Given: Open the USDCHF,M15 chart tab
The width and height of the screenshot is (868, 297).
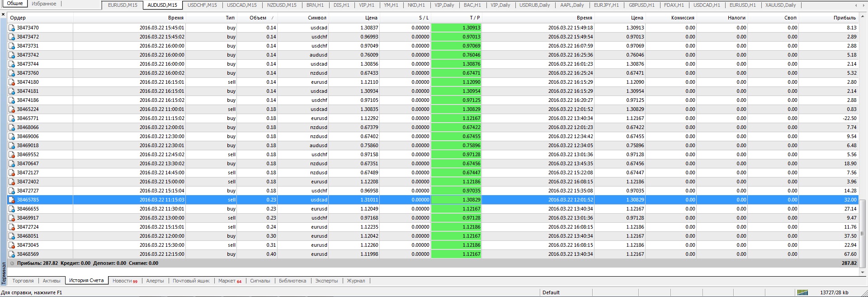Looking at the screenshot, I should [202, 5].
